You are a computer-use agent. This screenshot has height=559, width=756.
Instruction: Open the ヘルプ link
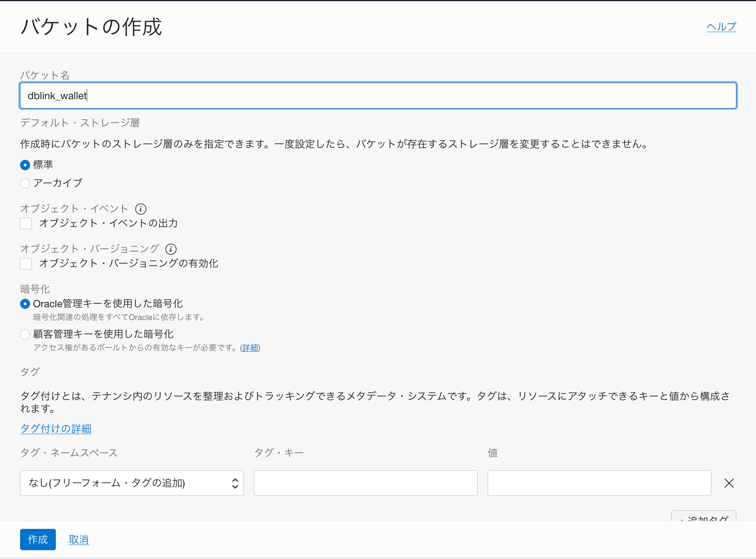(x=721, y=26)
